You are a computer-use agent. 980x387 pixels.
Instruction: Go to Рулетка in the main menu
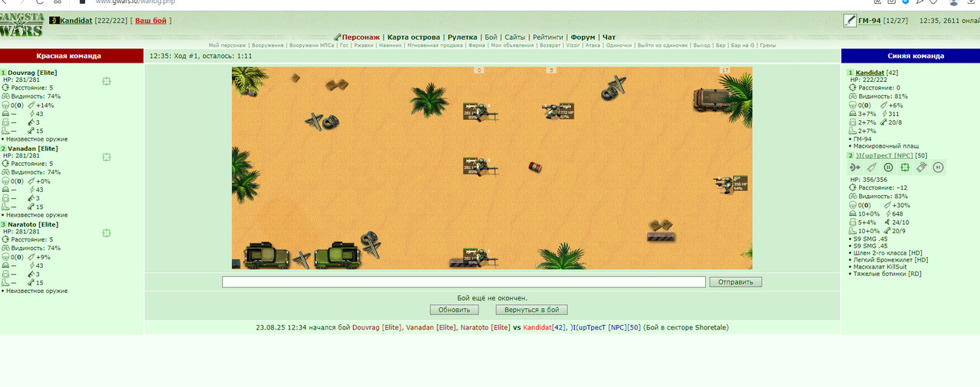462,37
